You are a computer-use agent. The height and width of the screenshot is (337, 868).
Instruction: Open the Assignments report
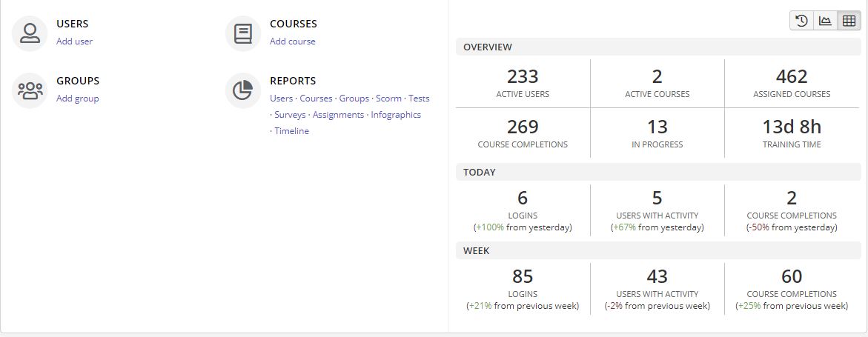pyautogui.click(x=338, y=115)
